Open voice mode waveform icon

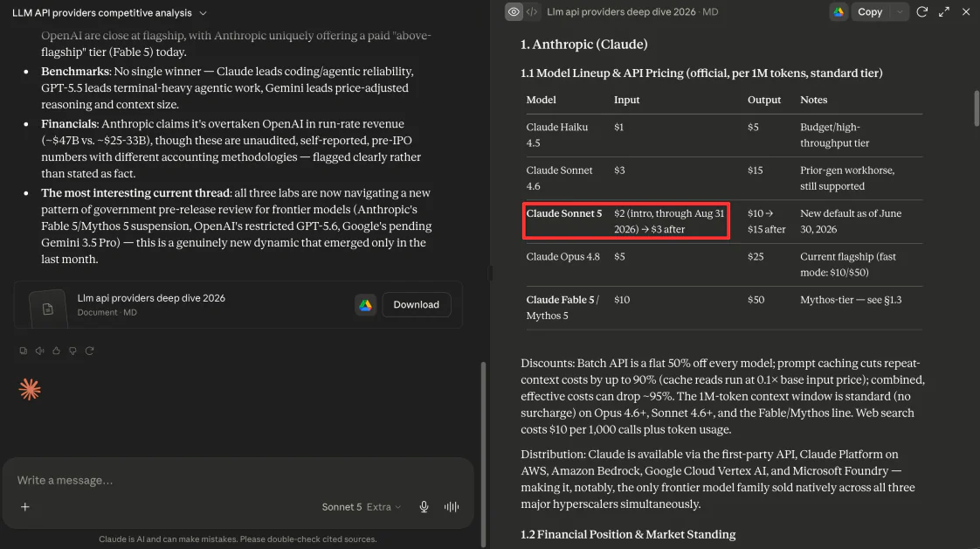point(452,506)
